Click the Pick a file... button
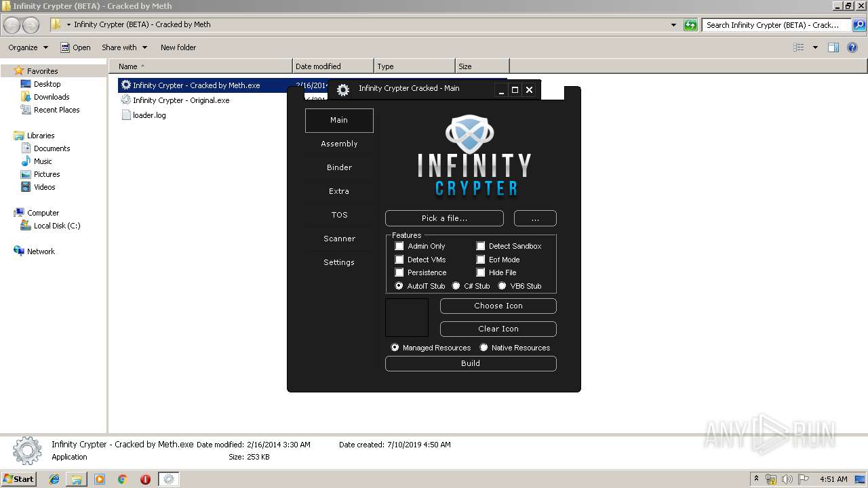 click(x=444, y=218)
